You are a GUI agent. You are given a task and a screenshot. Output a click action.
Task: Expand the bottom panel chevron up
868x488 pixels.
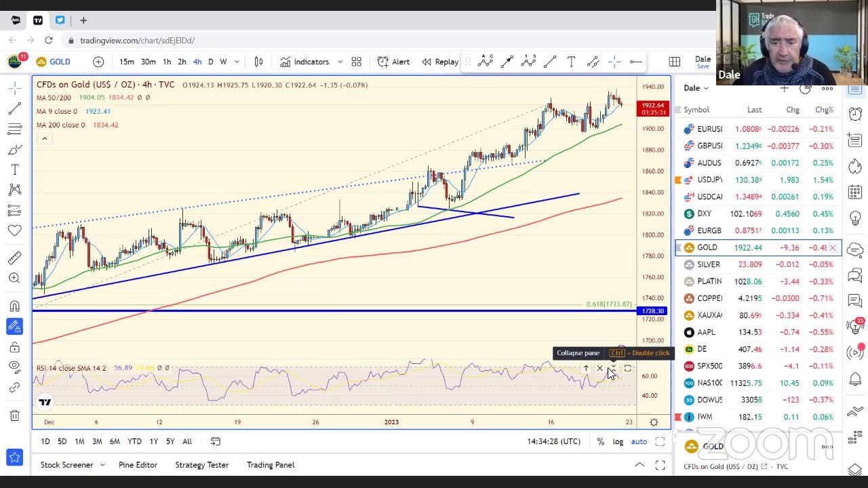tap(639, 465)
